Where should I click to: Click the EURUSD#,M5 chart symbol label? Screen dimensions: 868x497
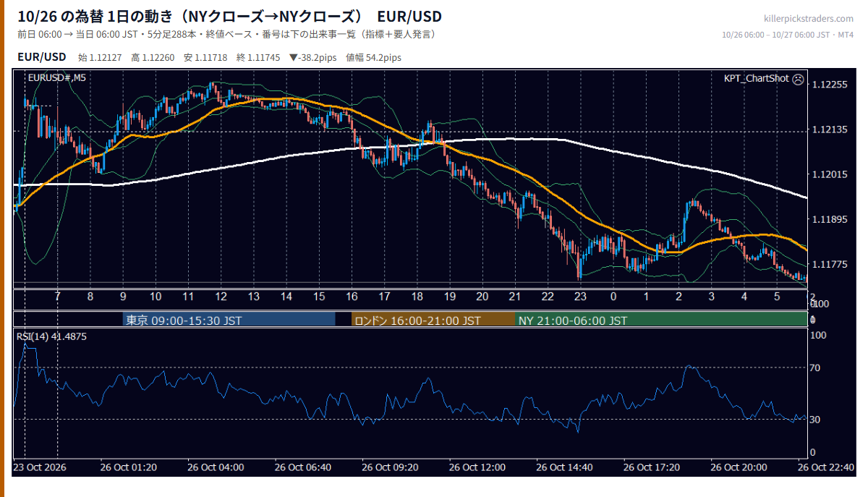tap(56, 77)
